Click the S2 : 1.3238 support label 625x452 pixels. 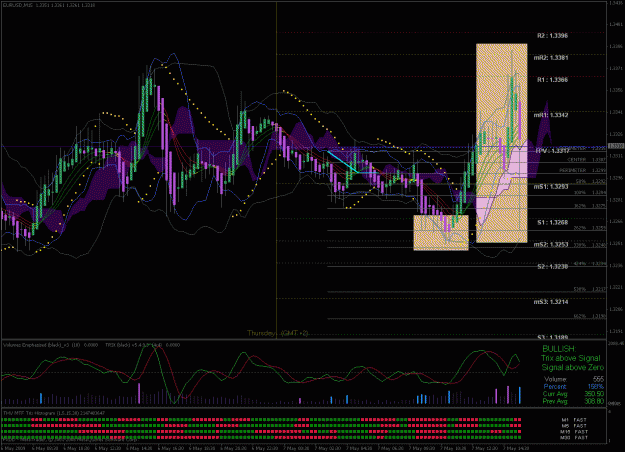pos(552,266)
